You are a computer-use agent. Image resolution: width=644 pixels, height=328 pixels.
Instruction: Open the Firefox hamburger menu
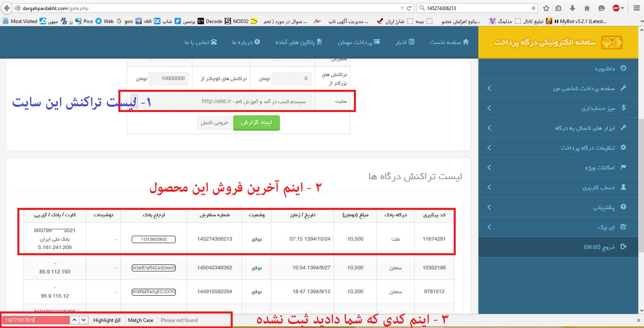(x=636, y=8)
